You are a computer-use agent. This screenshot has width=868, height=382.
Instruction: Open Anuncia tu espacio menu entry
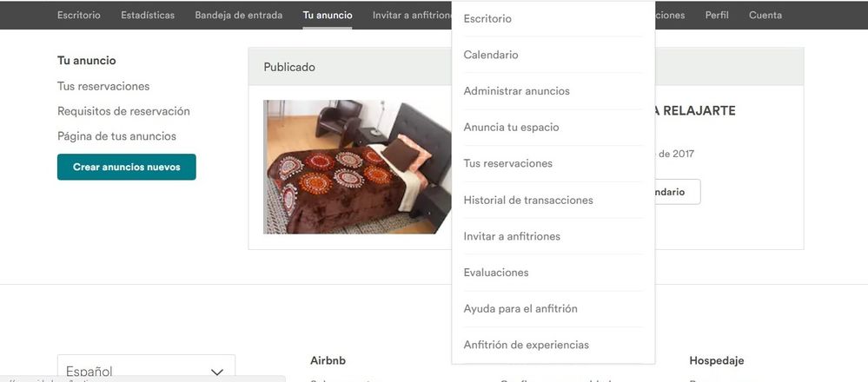512,127
